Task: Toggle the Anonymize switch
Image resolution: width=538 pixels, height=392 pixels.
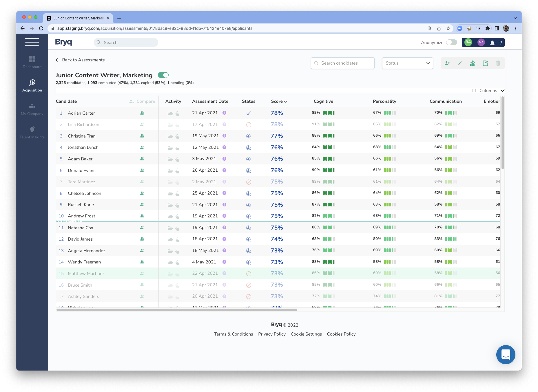Action: tap(451, 42)
